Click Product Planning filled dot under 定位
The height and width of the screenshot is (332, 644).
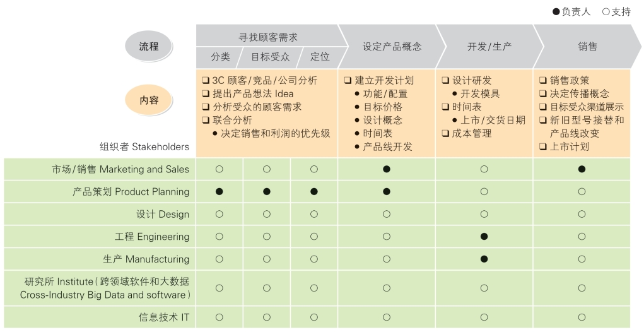[x=314, y=191]
